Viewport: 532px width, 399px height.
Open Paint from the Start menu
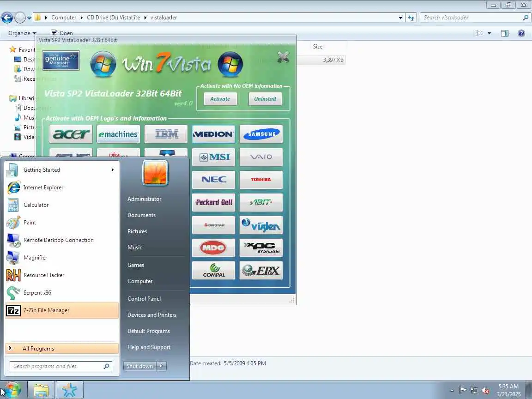coord(62,223)
